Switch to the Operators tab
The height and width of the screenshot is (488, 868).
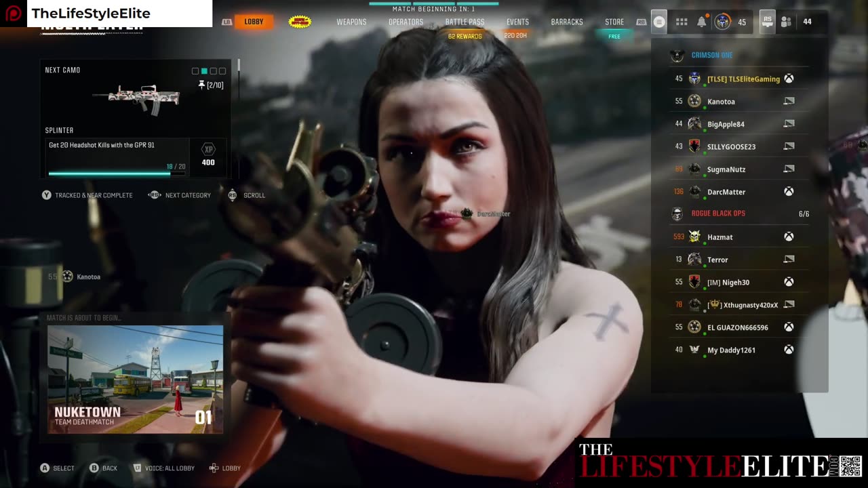click(x=406, y=22)
